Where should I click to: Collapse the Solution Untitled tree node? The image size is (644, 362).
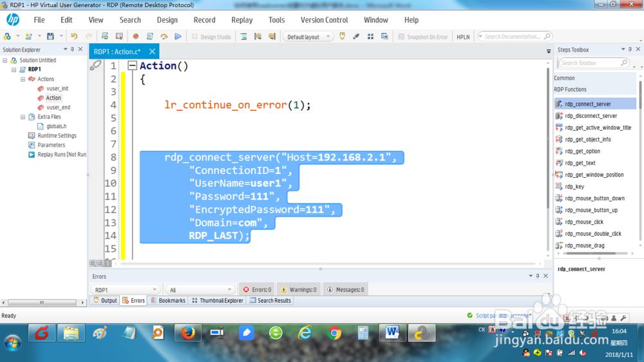click(x=5, y=61)
